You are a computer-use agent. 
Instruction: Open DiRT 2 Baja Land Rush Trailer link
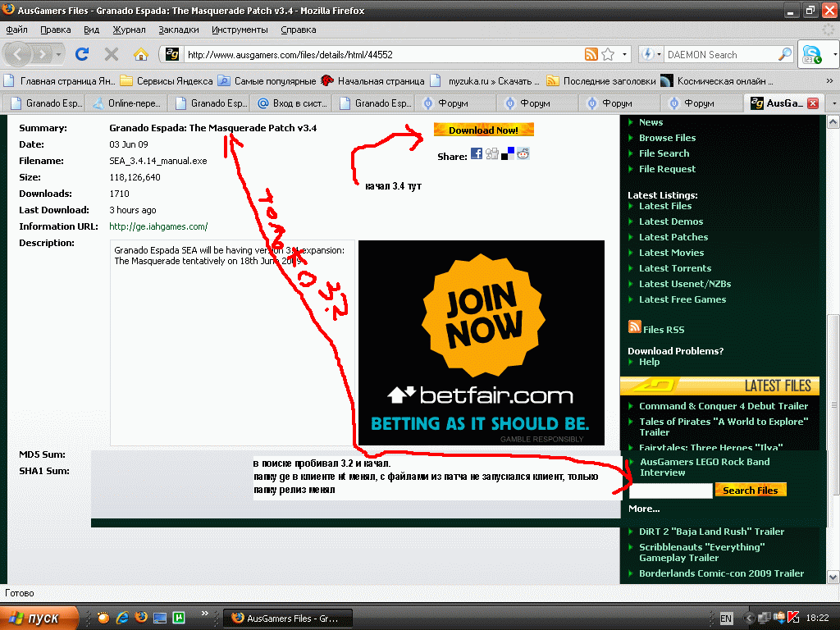(x=711, y=532)
